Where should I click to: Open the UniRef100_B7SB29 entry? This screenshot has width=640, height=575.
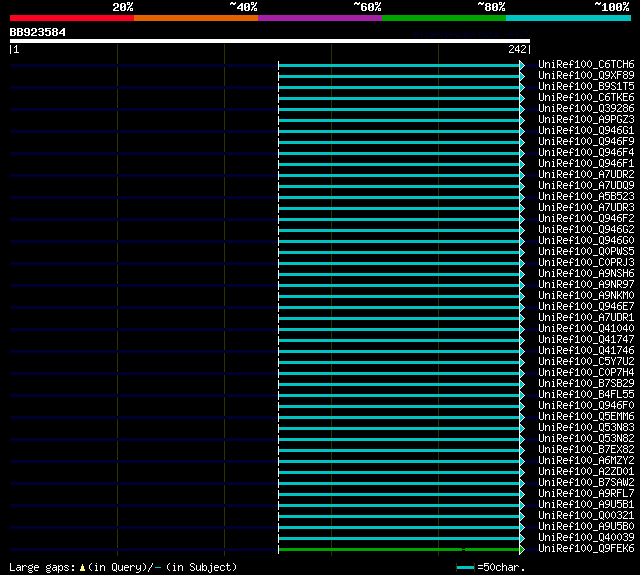coord(586,384)
